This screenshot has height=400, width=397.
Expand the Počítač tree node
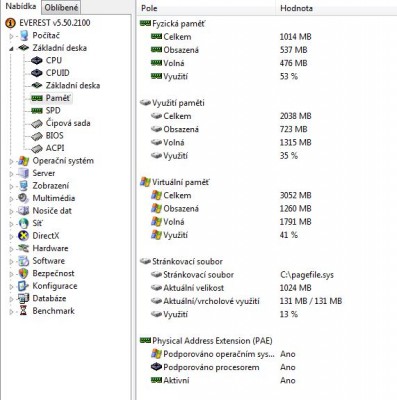pyautogui.click(x=11, y=36)
